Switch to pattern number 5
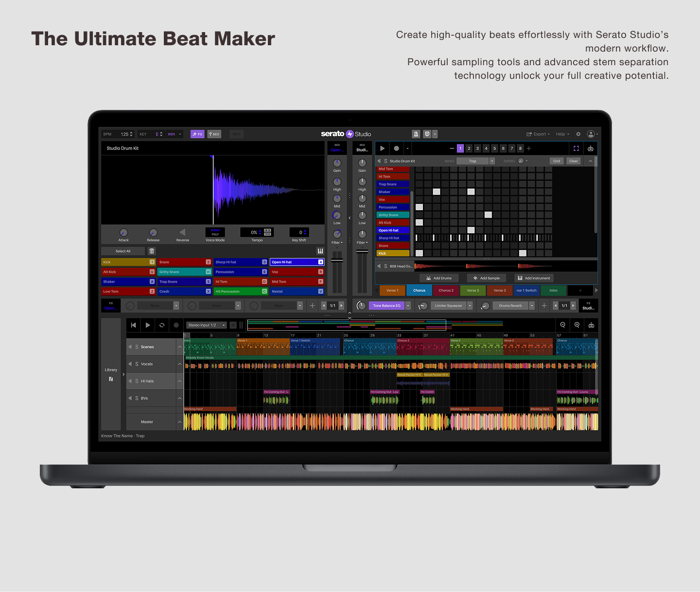This screenshot has height=592, width=700. tap(494, 148)
